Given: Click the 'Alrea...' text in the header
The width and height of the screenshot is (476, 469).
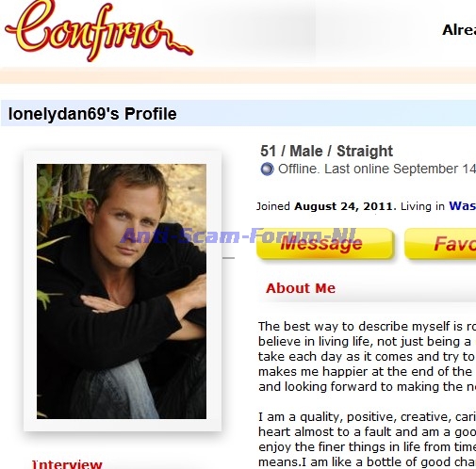Looking at the screenshot, I should pyautogui.click(x=459, y=30).
